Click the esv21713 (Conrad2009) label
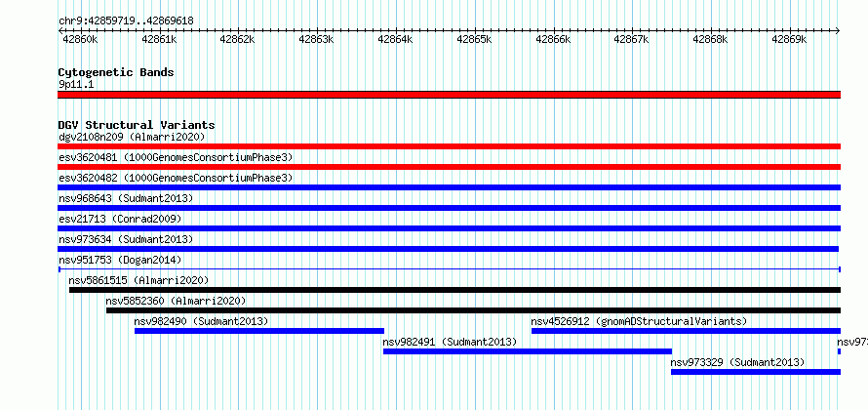The width and height of the screenshot is (868, 410). pyautogui.click(x=120, y=219)
